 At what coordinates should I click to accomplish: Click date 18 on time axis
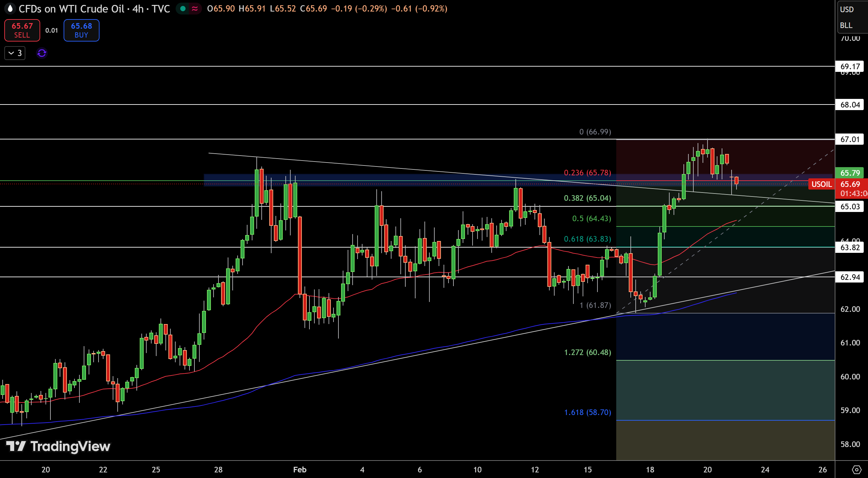[650, 469]
